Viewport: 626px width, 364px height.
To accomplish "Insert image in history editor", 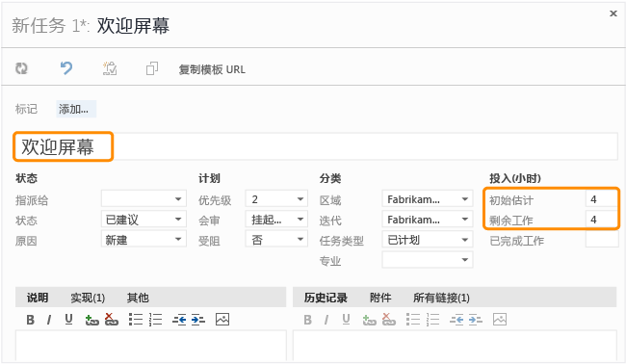I will 500,320.
